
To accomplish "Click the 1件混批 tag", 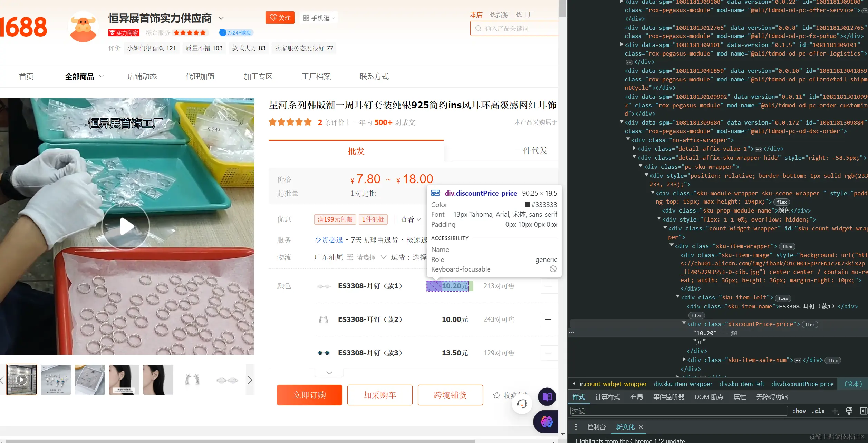I will 373,219.
